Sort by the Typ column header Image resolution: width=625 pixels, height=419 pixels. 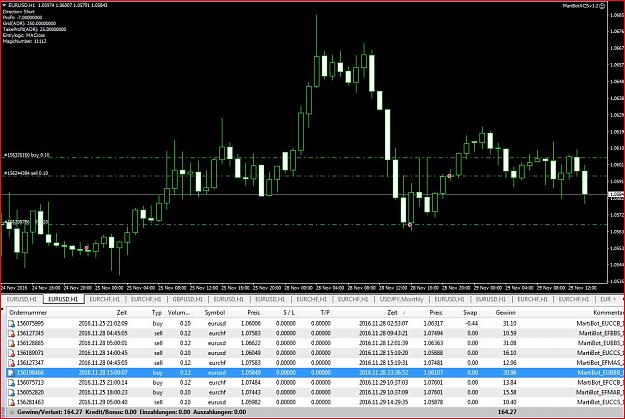click(157, 313)
